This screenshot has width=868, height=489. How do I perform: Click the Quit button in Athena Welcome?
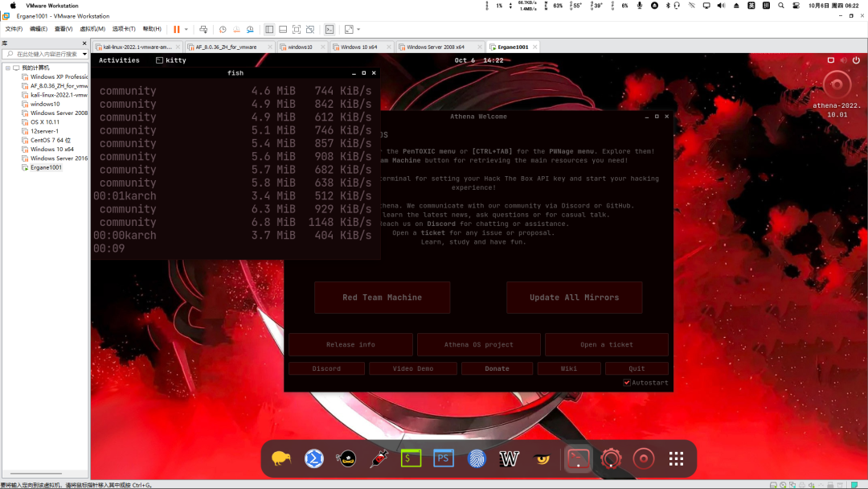click(637, 368)
